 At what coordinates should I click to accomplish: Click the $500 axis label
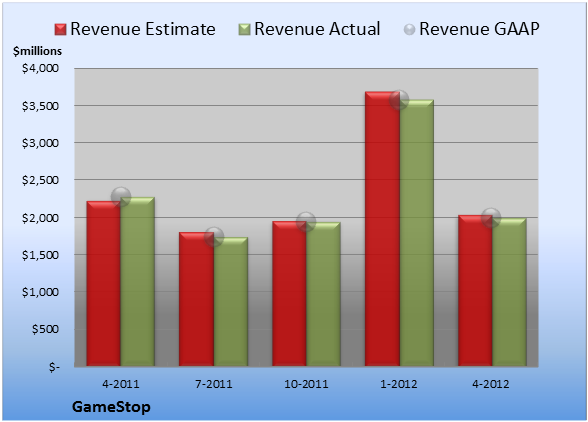click(45, 329)
